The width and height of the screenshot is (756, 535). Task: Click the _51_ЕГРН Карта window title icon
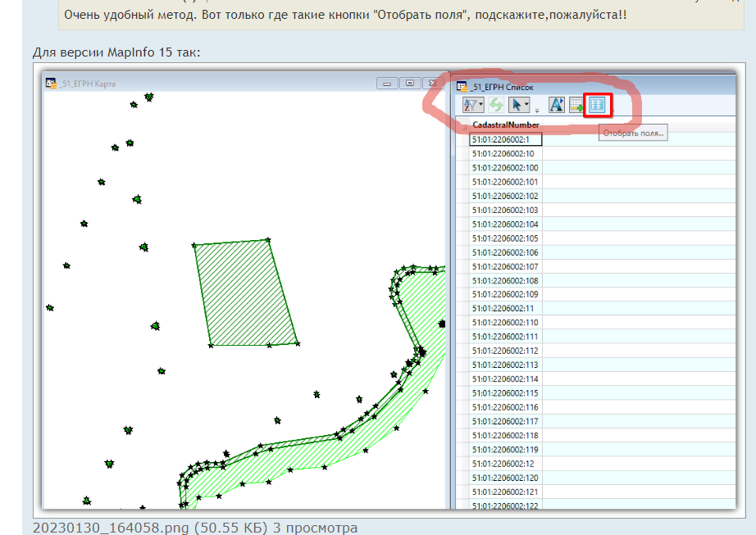[52, 83]
